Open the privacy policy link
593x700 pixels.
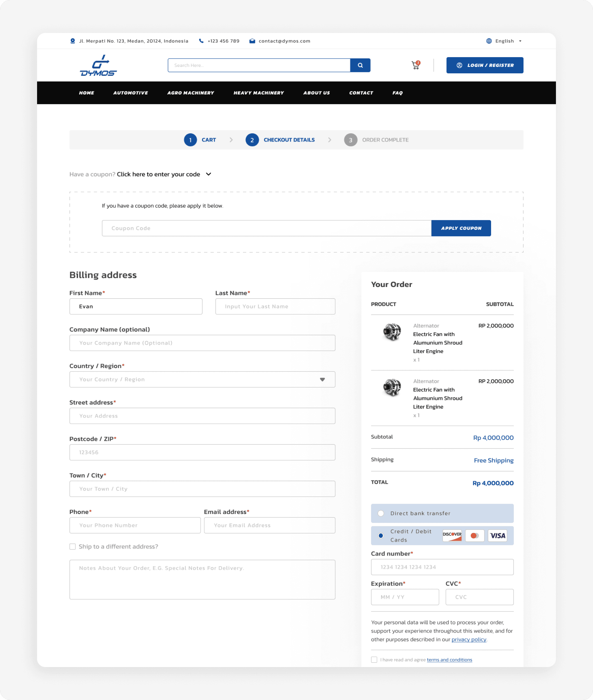pyautogui.click(x=469, y=640)
